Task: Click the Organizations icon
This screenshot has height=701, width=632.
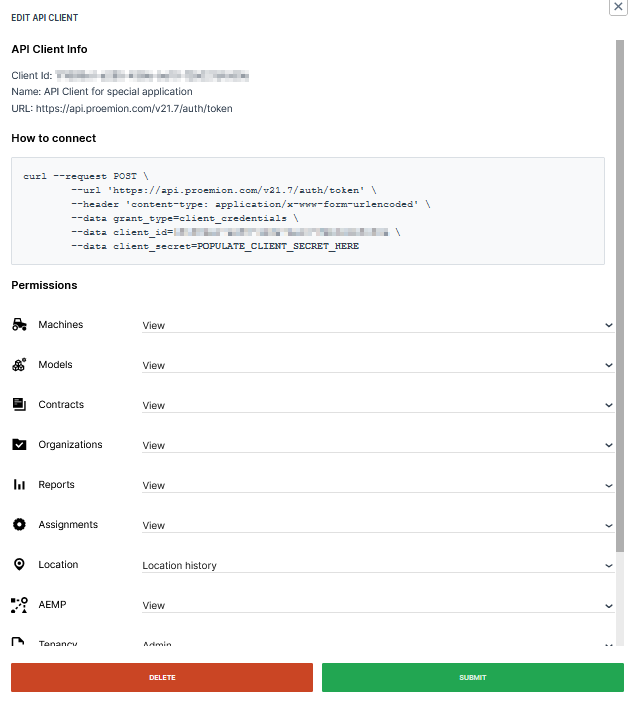Action: [x=19, y=445]
